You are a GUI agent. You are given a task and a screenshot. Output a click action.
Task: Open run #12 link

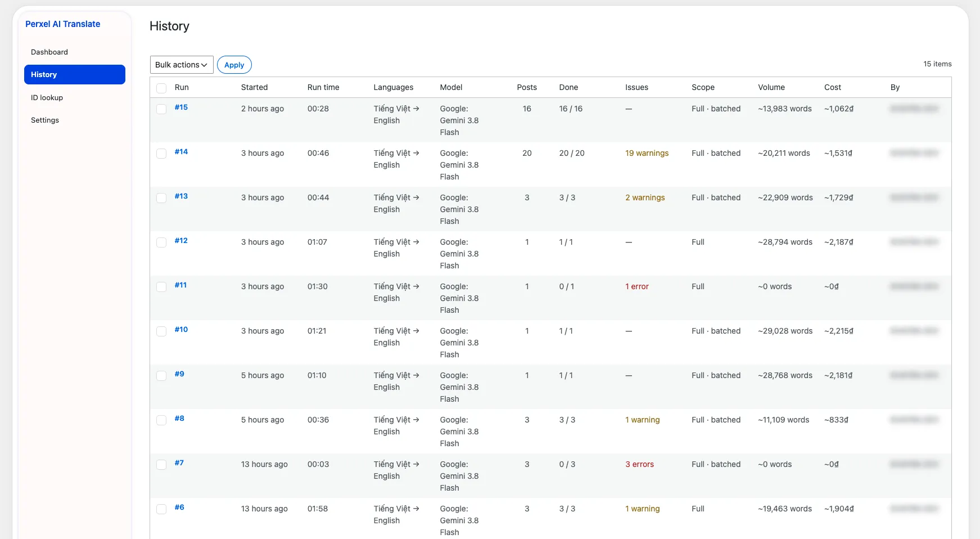click(x=181, y=240)
